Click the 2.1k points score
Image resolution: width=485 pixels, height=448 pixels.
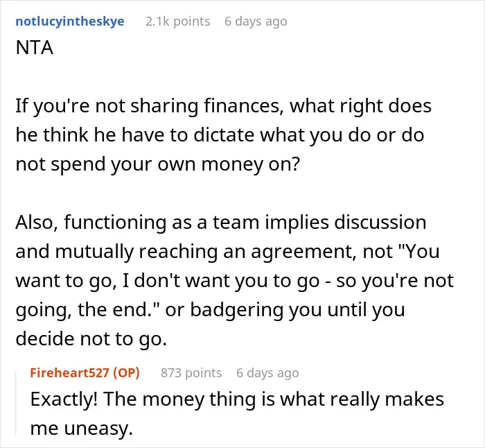(x=178, y=21)
